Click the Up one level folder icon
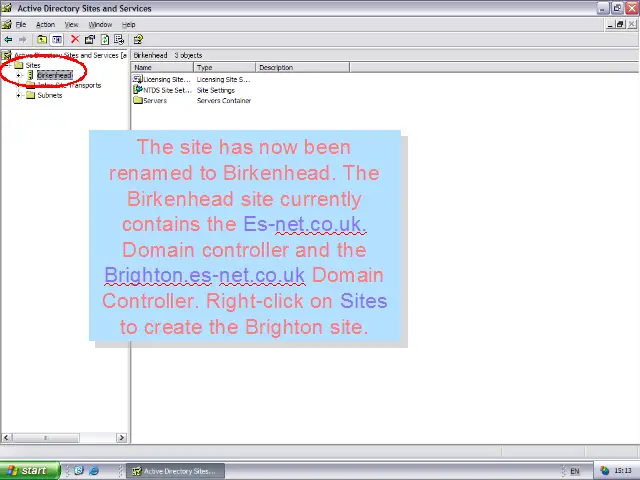This screenshot has height=480, width=640. tap(42, 40)
